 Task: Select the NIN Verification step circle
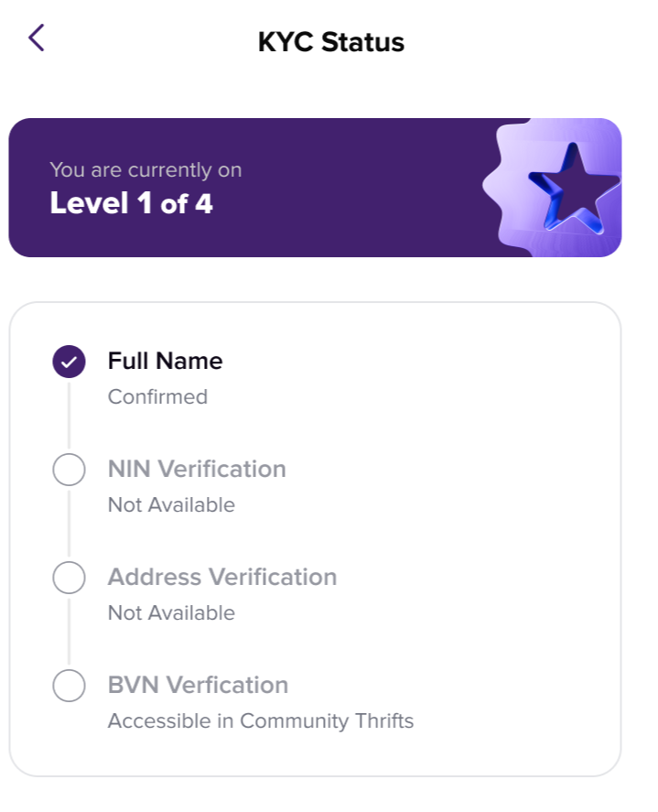click(70, 470)
